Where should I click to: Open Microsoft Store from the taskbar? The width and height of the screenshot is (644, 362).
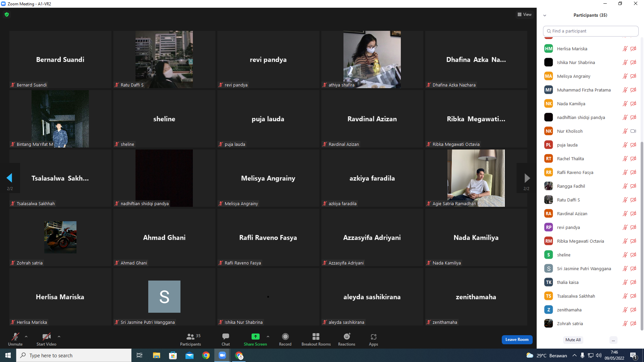pyautogui.click(x=173, y=355)
